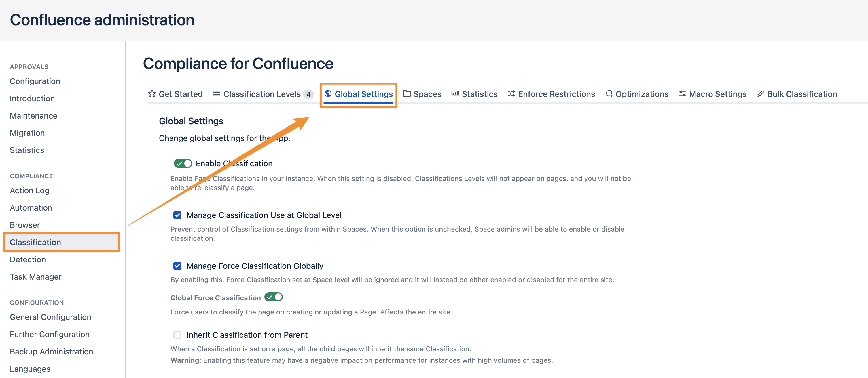868x378 pixels.
Task: Check Inherit Classification from Parent
Action: pos(177,335)
